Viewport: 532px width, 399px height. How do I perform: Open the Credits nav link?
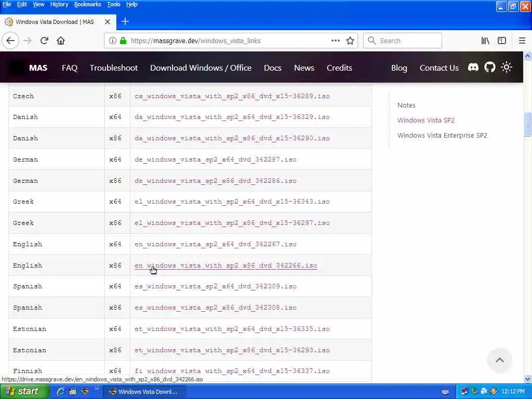[x=339, y=68]
